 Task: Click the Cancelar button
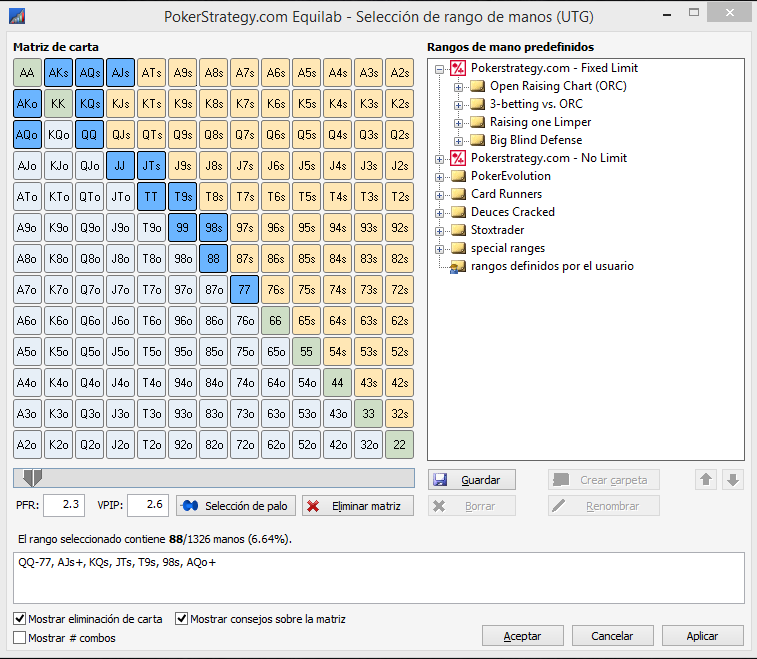pyautogui.click(x=612, y=636)
